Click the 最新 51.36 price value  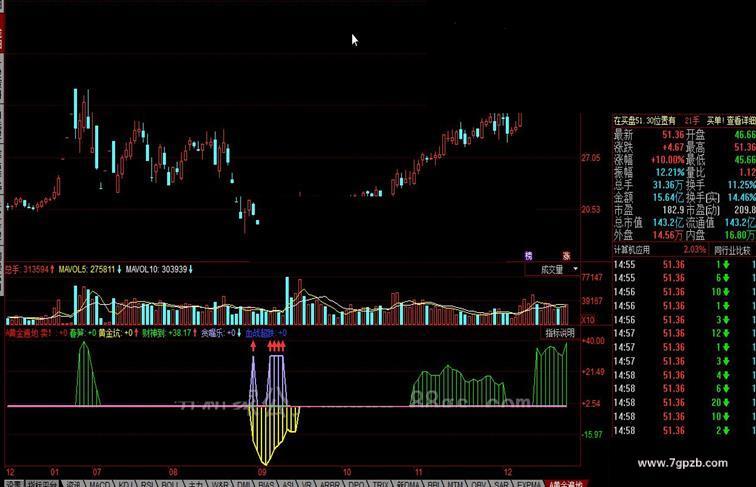pyautogui.click(x=673, y=135)
